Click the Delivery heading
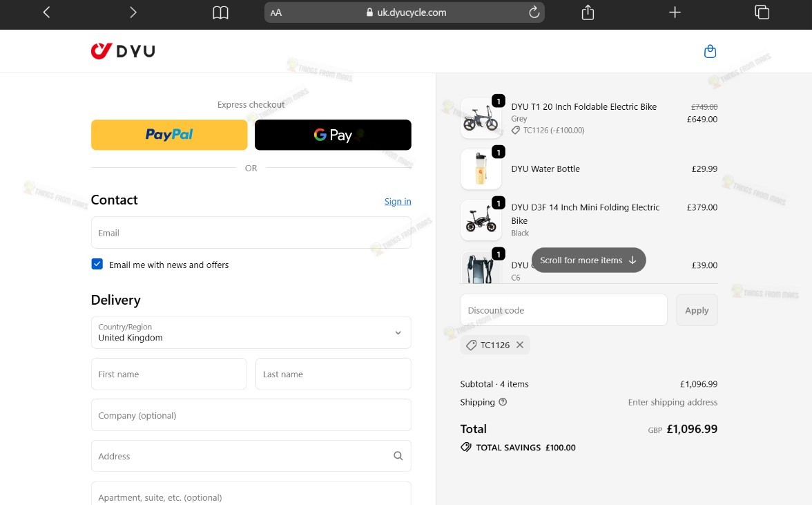 click(116, 300)
